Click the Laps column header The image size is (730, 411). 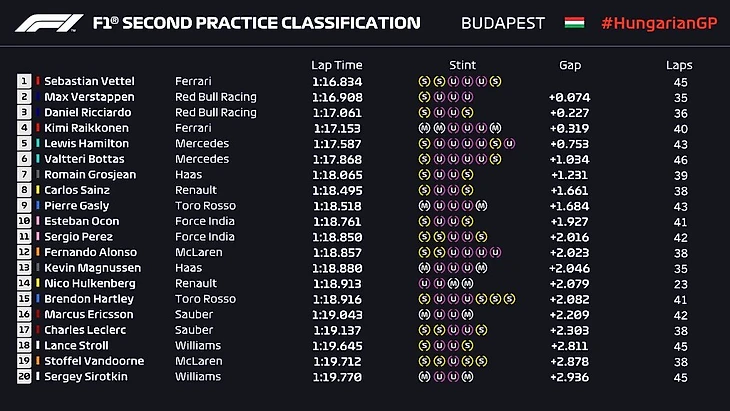pos(679,65)
